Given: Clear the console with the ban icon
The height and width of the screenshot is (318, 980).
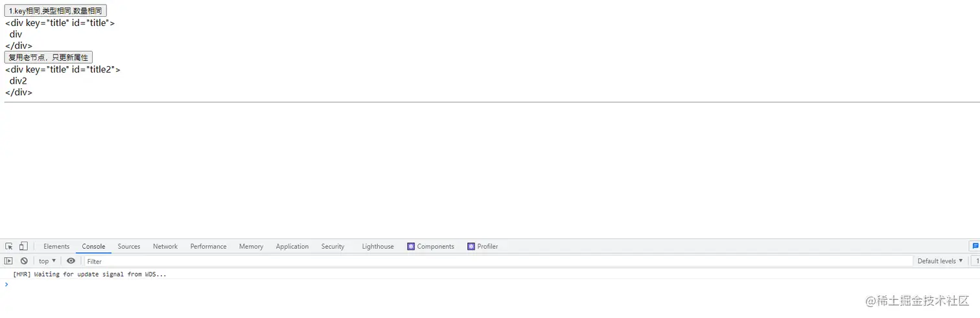Looking at the screenshot, I should click(x=24, y=261).
